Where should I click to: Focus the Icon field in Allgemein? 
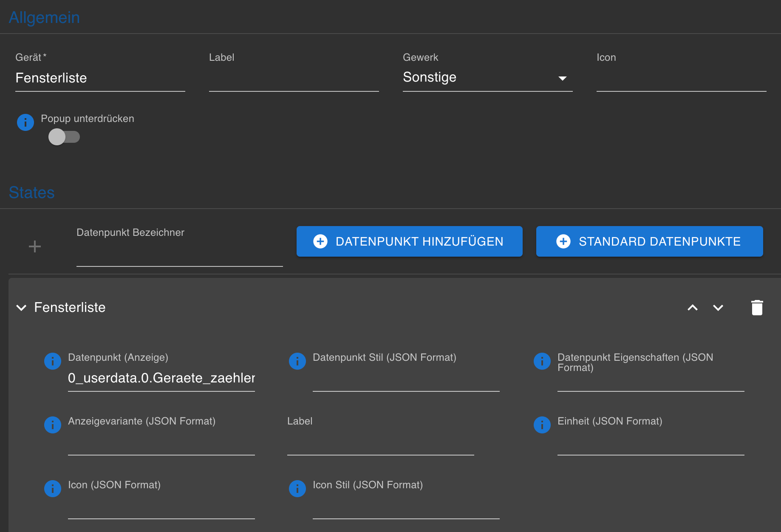681,78
